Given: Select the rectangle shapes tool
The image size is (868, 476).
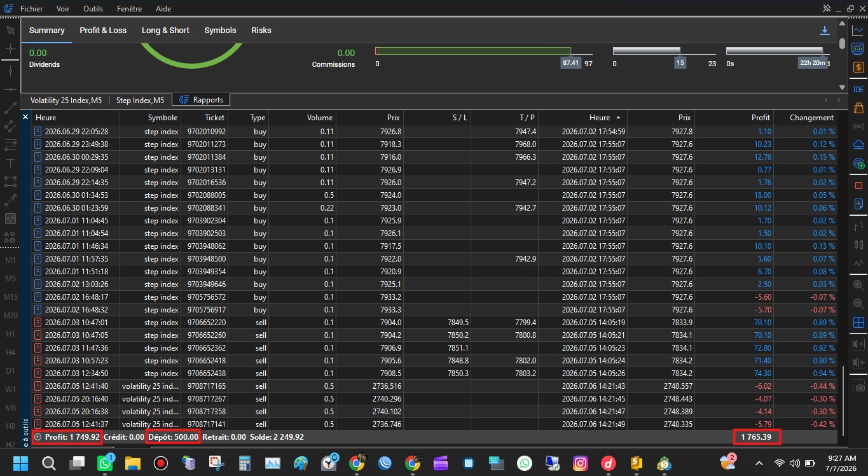Looking at the screenshot, I should 10,181.
